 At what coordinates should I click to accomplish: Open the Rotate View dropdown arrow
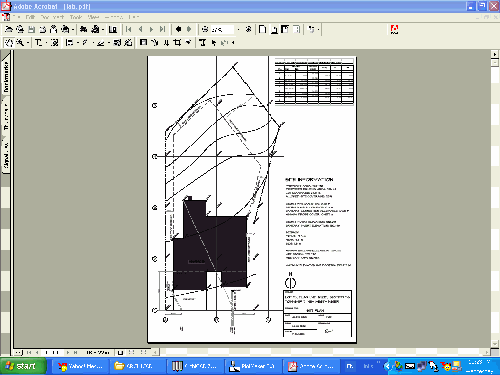(x=318, y=30)
